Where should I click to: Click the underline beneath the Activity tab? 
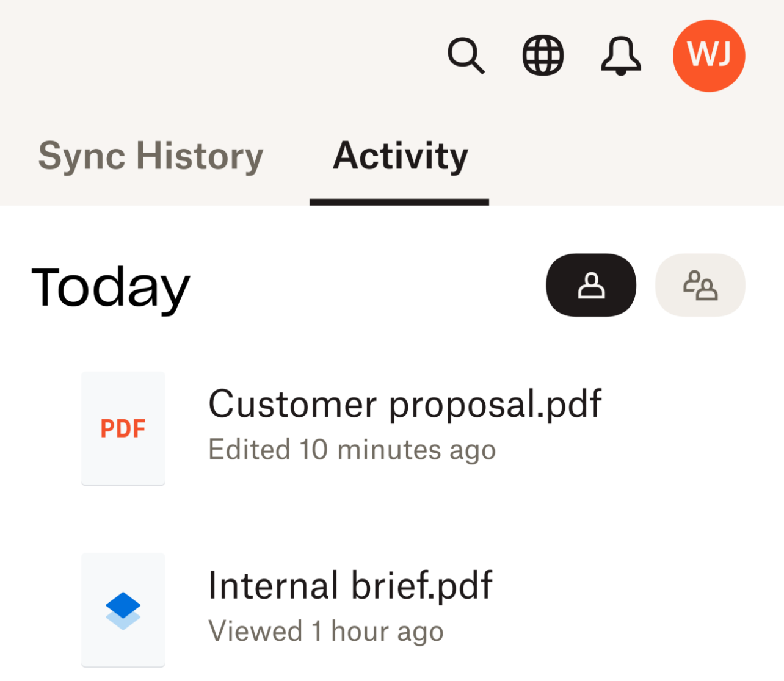point(399,202)
